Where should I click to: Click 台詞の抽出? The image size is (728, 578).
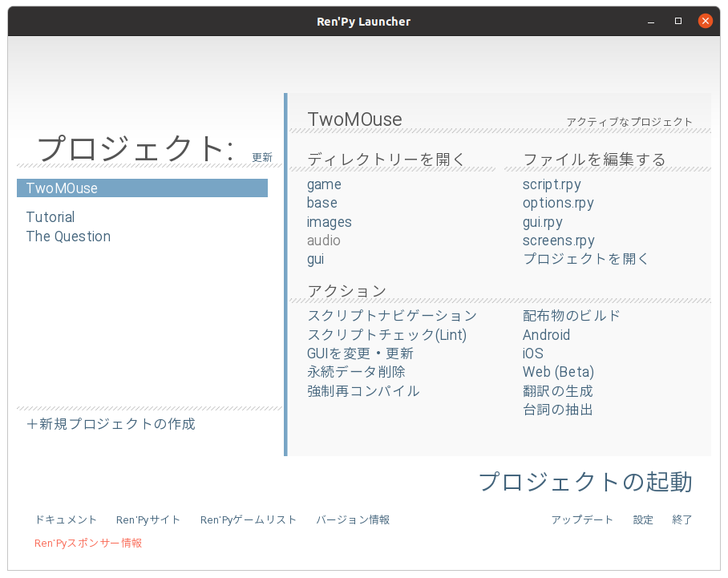click(x=557, y=410)
